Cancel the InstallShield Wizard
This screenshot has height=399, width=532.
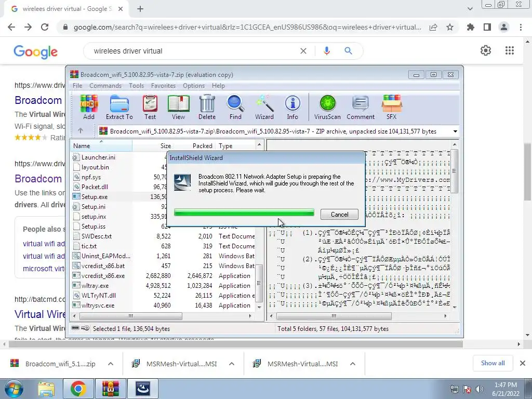pos(339,215)
